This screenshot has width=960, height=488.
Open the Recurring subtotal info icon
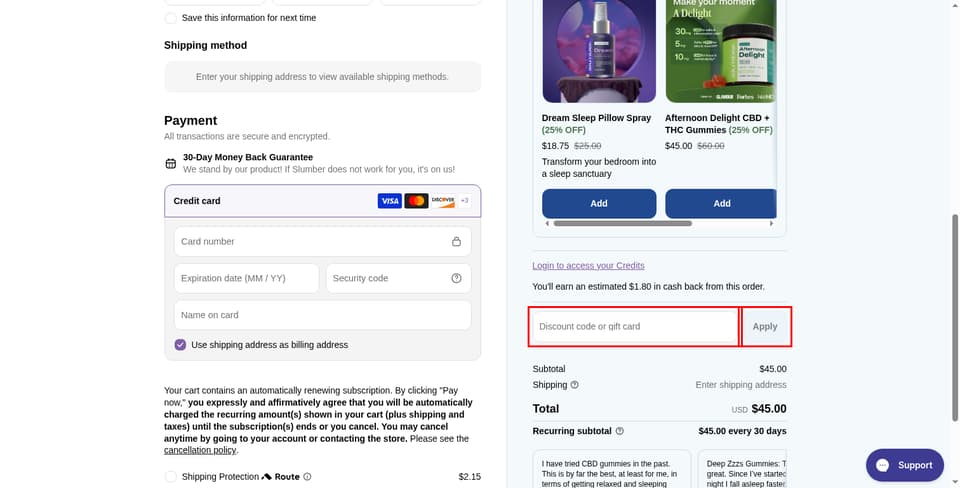pyautogui.click(x=620, y=431)
